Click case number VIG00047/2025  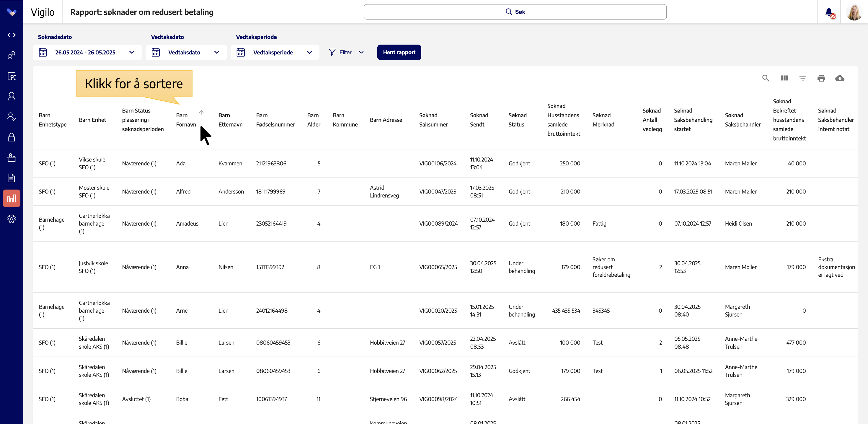(x=438, y=191)
